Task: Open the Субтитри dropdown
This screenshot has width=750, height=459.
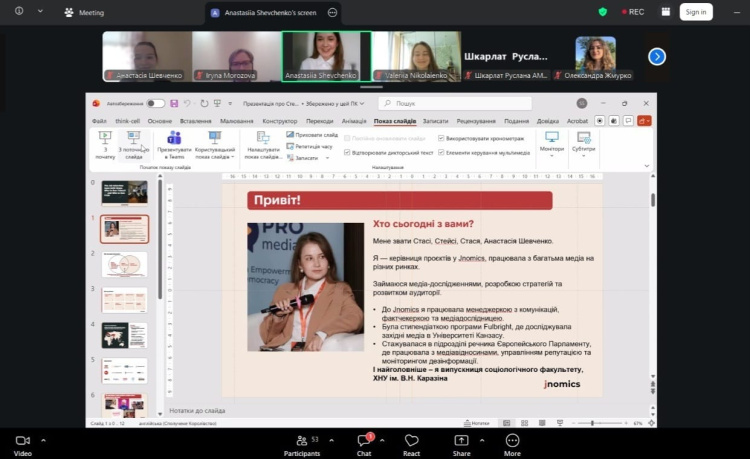Action: pos(584,144)
